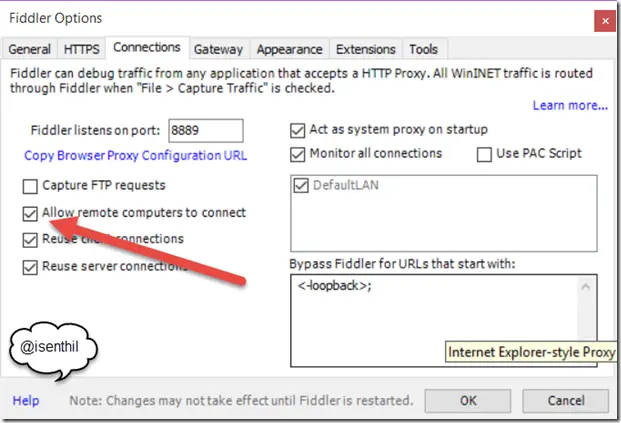Open the Learn more link
Screen dimensions: 621x423
pyautogui.click(x=570, y=105)
